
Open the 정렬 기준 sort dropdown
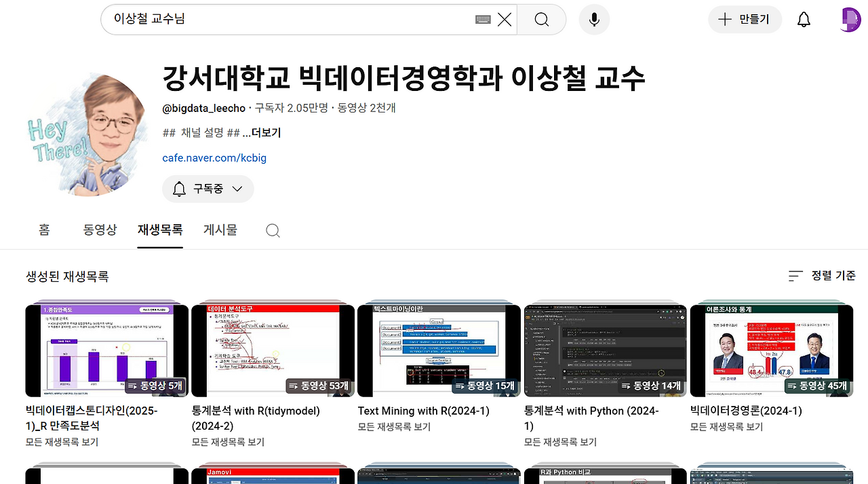tap(823, 276)
